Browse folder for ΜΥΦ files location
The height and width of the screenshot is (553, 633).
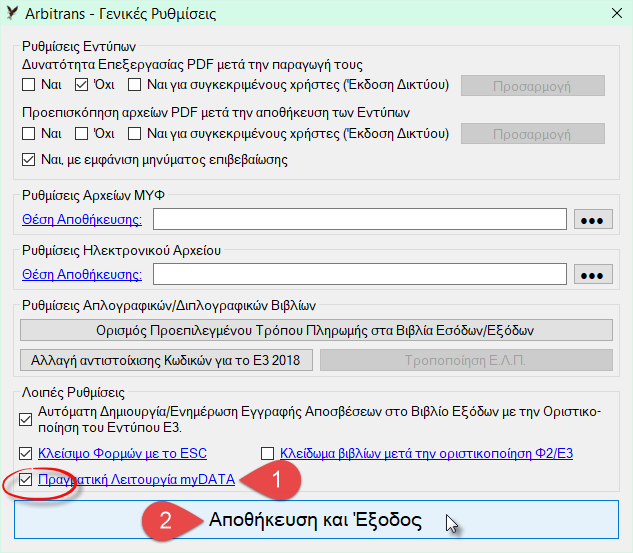tap(593, 220)
